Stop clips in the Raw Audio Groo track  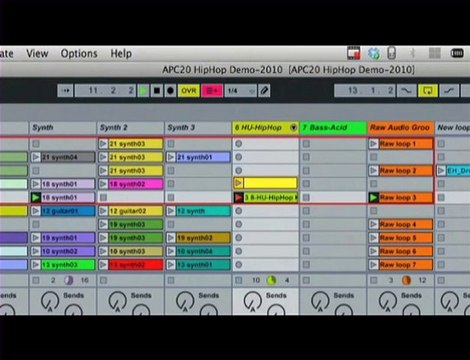pyautogui.click(x=374, y=280)
